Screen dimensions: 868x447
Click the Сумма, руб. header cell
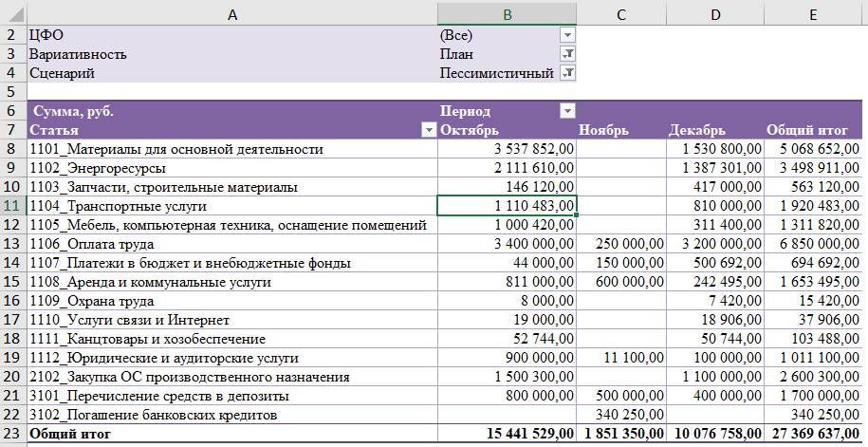click(x=232, y=111)
